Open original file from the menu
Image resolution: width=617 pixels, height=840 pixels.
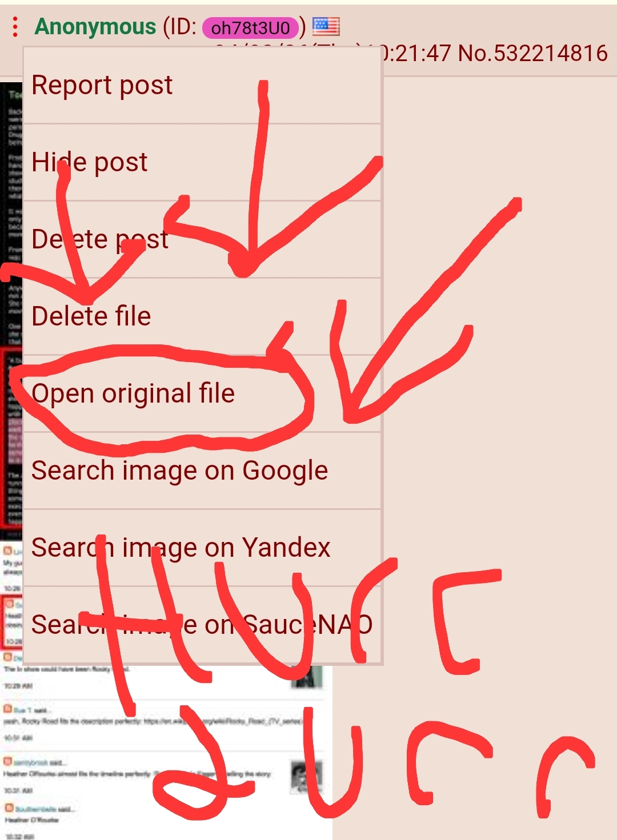point(202,393)
